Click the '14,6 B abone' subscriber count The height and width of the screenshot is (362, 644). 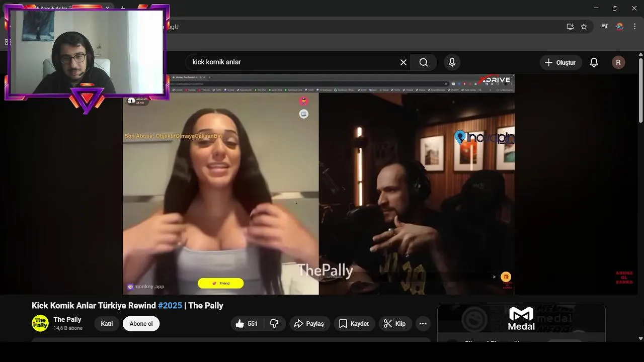(x=68, y=328)
